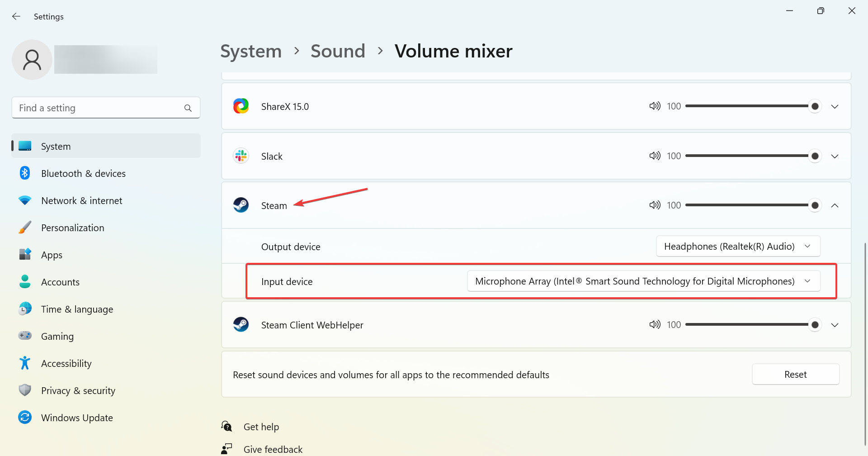Click the Windows Update refresh icon
This screenshot has width=868, height=456.
(25, 417)
